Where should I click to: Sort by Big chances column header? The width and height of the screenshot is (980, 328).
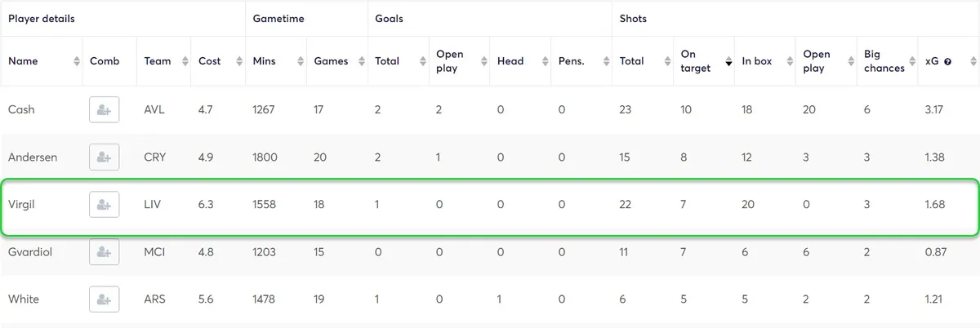(888, 61)
